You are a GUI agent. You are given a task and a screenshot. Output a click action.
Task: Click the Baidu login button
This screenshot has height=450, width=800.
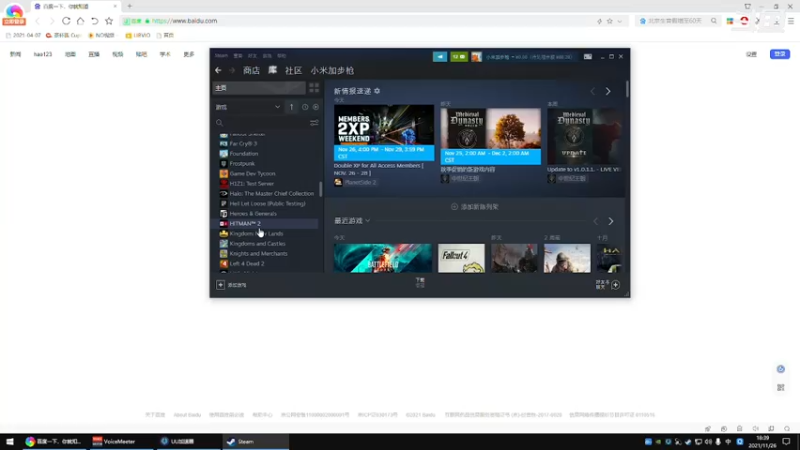pyautogui.click(x=780, y=54)
